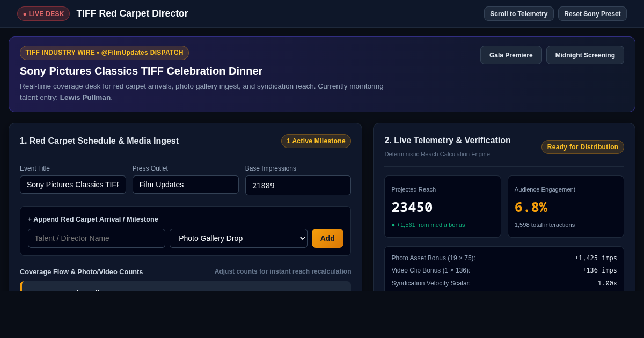Click the LIVE DESK badge

point(43,14)
